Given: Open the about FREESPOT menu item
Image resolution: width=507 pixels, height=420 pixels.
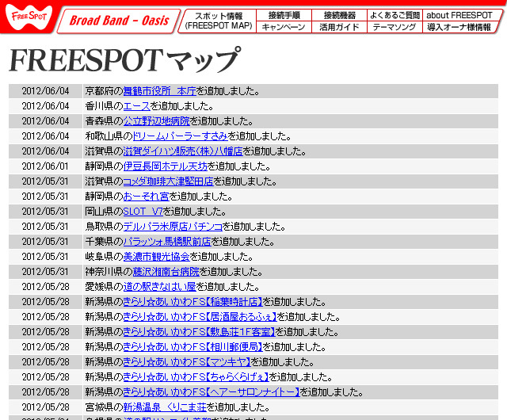Looking at the screenshot, I should tap(460, 15).
